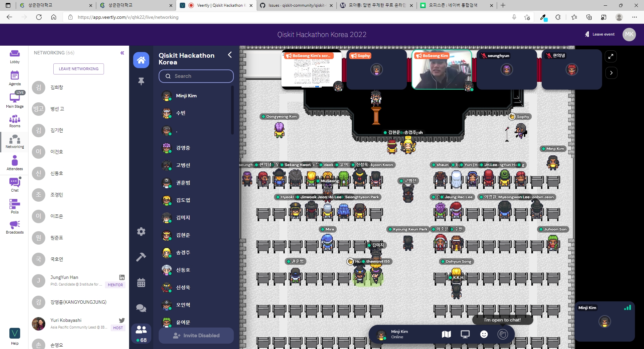Collapse the networking attendee panel
644x349 pixels.
pyautogui.click(x=122, y=53)
